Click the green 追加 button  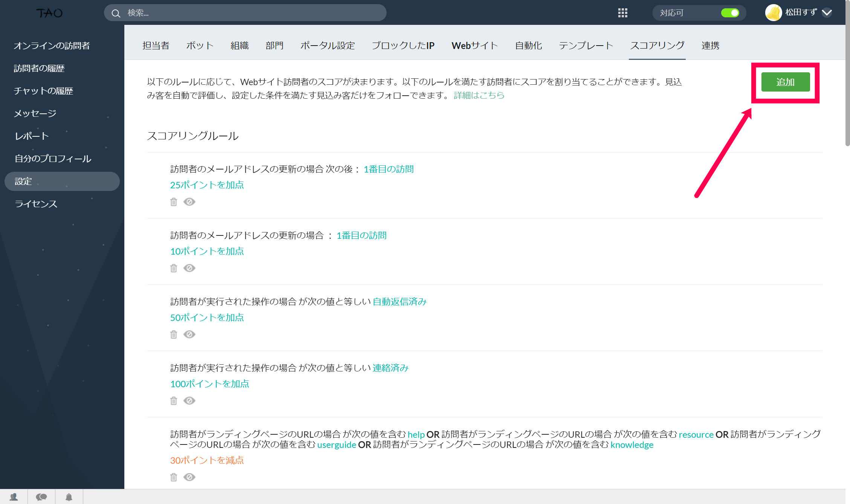click(x=785, y=82)
